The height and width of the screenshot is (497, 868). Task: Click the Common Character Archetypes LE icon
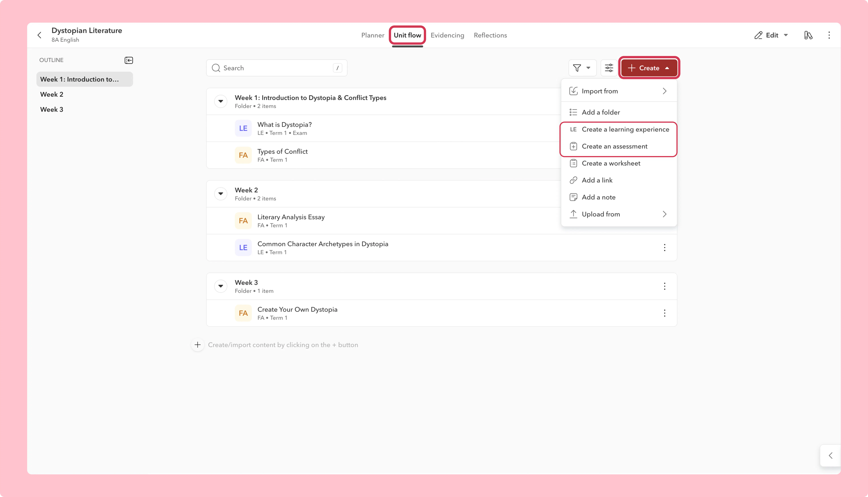pyautogui.click(x=243, y=248)
